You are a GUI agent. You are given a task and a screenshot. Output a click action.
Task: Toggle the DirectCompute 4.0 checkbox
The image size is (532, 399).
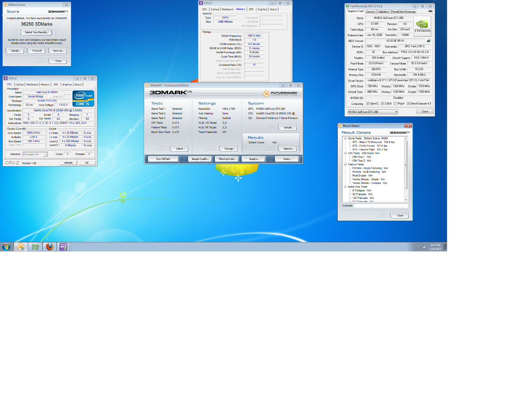(408, 103)
